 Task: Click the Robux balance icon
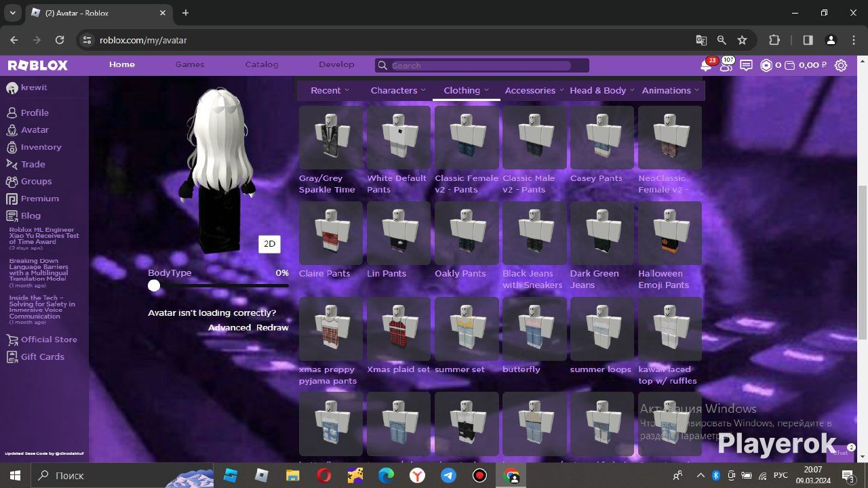point(766,66)
